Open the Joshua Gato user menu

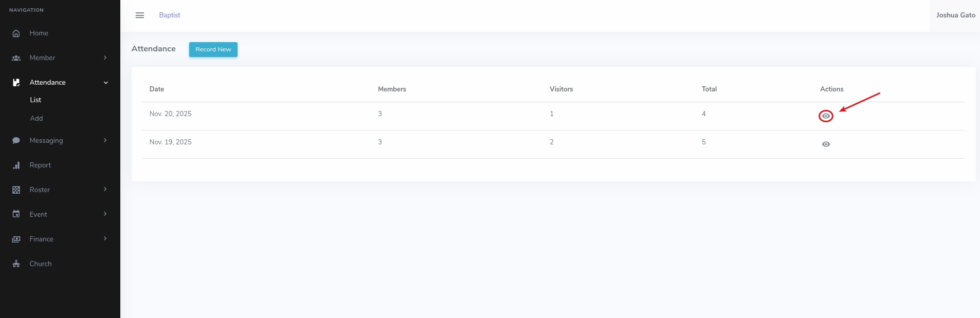click(955, 15)
